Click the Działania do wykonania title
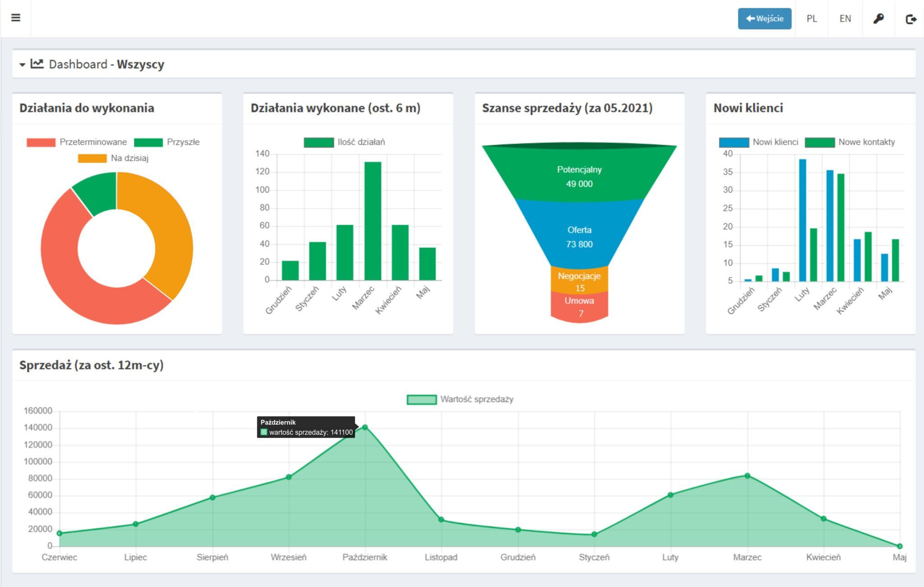The height and width of the screenshot is (587, 924). (87, 108)
